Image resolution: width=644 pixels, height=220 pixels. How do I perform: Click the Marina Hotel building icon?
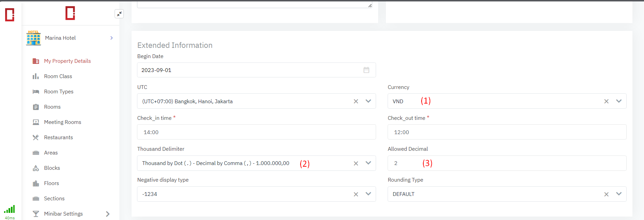[x=33, y=38]
